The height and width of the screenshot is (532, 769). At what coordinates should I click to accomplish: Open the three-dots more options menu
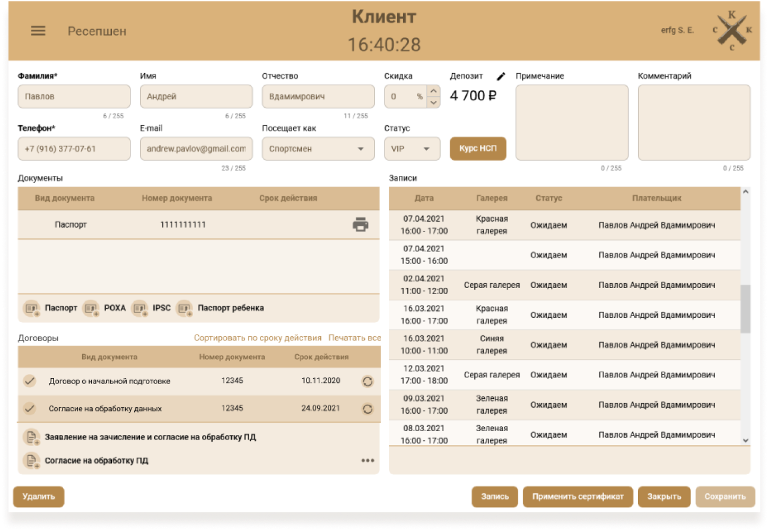pyautogui.click(x=367, y=460)
